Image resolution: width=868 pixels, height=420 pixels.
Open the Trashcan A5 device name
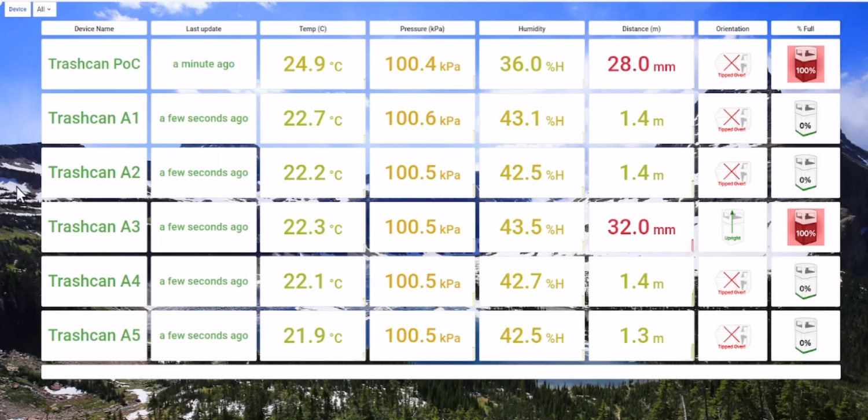94,336
